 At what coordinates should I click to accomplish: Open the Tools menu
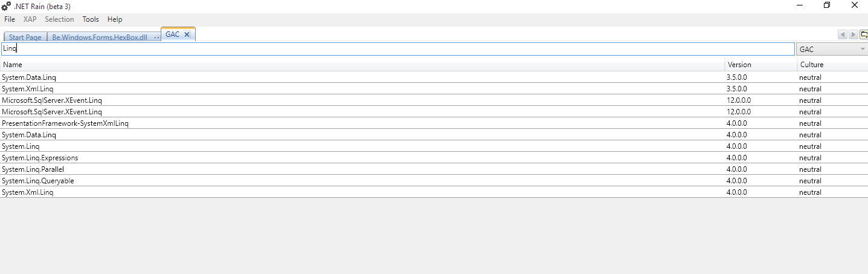click(x=91, y=19)
